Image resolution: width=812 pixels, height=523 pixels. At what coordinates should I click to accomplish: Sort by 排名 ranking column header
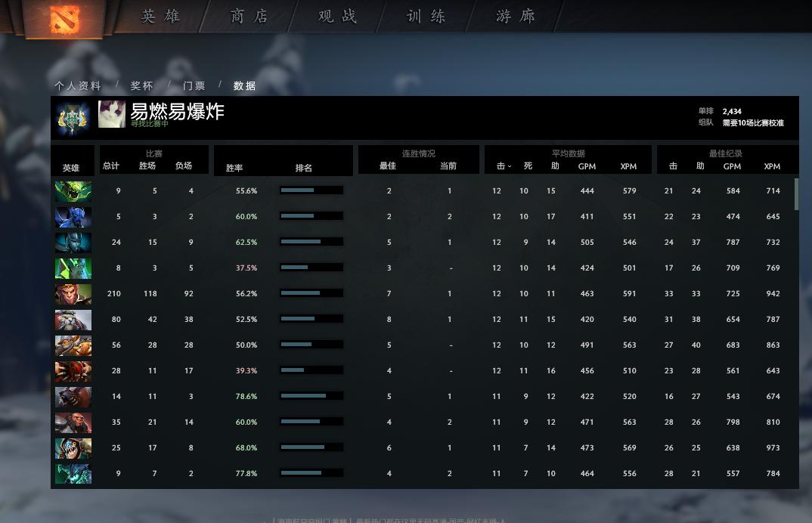[303, 168]
